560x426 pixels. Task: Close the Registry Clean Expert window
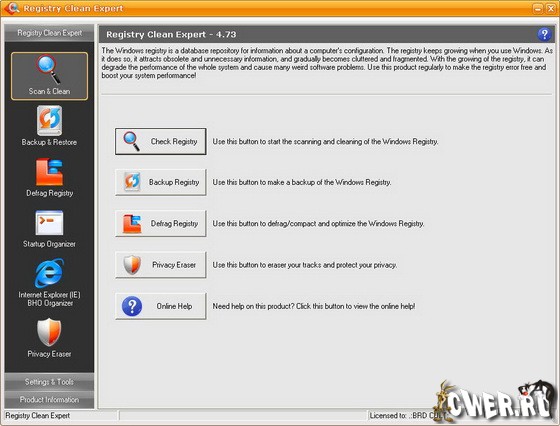[551, 8]
